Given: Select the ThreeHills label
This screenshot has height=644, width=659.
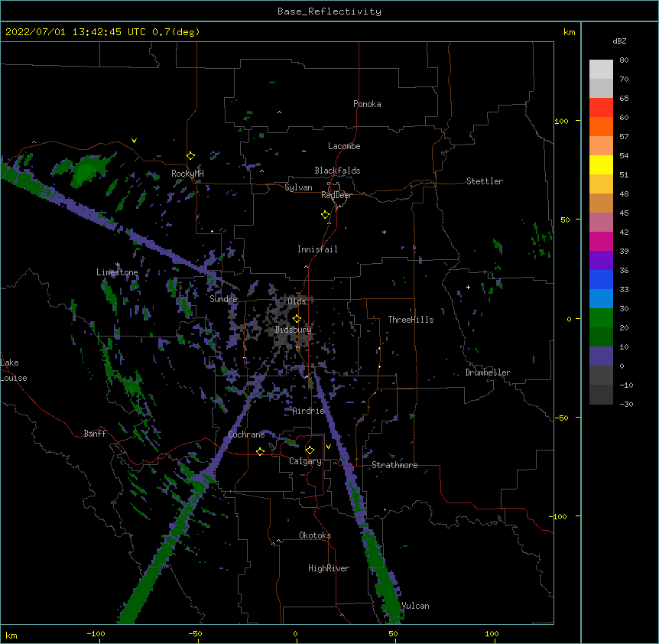Looking at the screenshot, I should 411,320.
